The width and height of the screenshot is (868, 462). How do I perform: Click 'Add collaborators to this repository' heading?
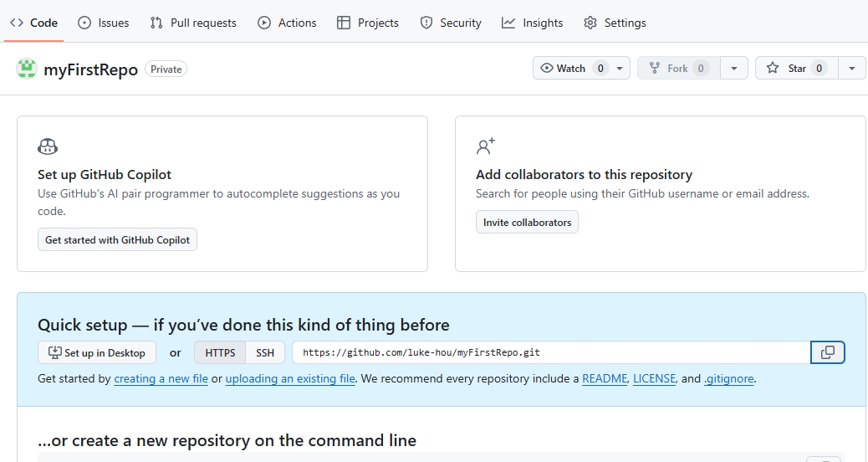coord(584,174)
